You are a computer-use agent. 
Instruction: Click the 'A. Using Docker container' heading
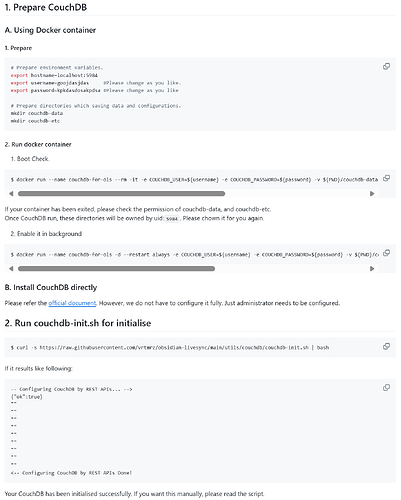pos(50,30)
